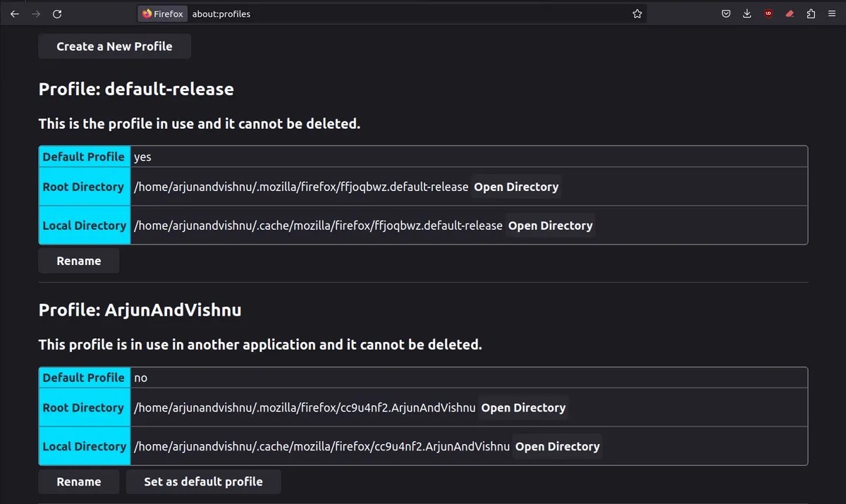Viewport: 846px width, 504px height.
Task: Set ArjunAndVishnu as default profile
Action: point(203,481)
